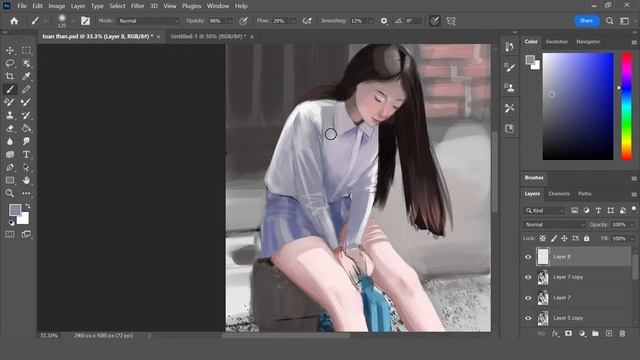Image resolution: width=640 pixels, height=360 pixels.
Task: Toggle symmetry paint butterfly options
Action: click(x=451, y=21)
